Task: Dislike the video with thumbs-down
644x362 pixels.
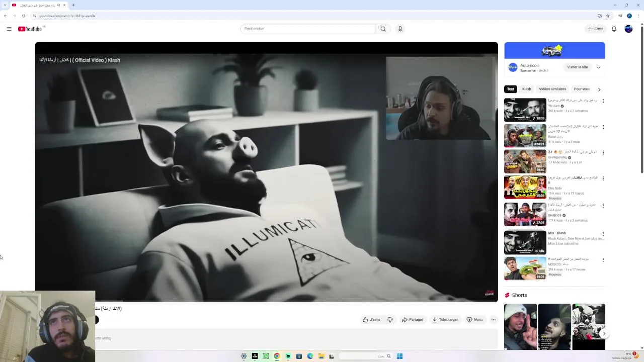Action: coord(390,320)
